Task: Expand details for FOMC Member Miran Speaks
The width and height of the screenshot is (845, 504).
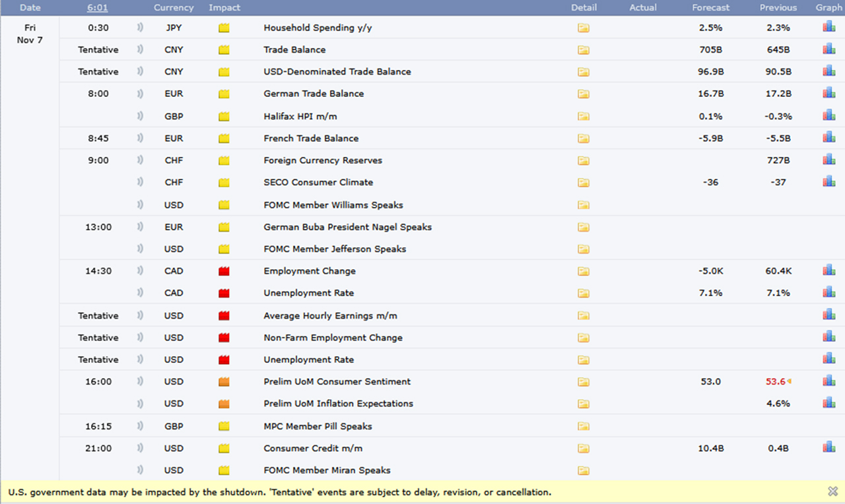Action: pyautogui.click(x=584, y=470)
